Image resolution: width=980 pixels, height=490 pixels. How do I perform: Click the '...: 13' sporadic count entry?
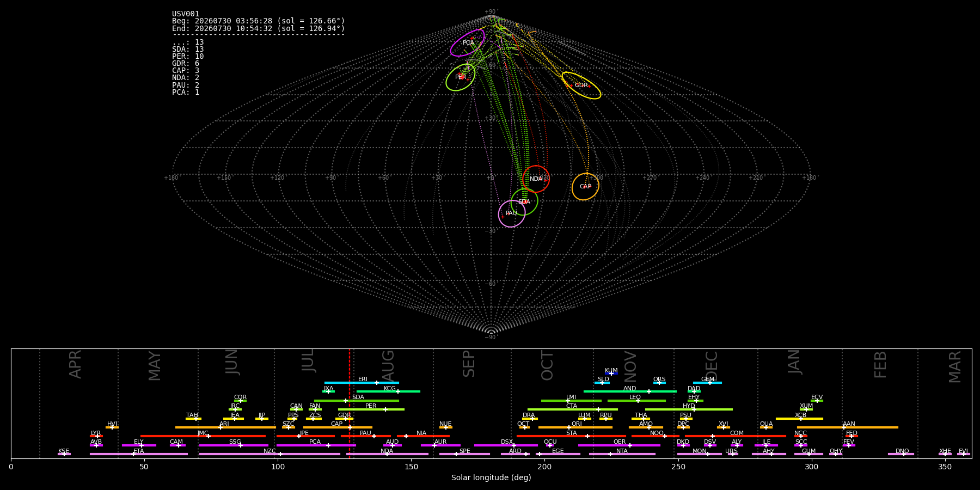click(188, 42)
